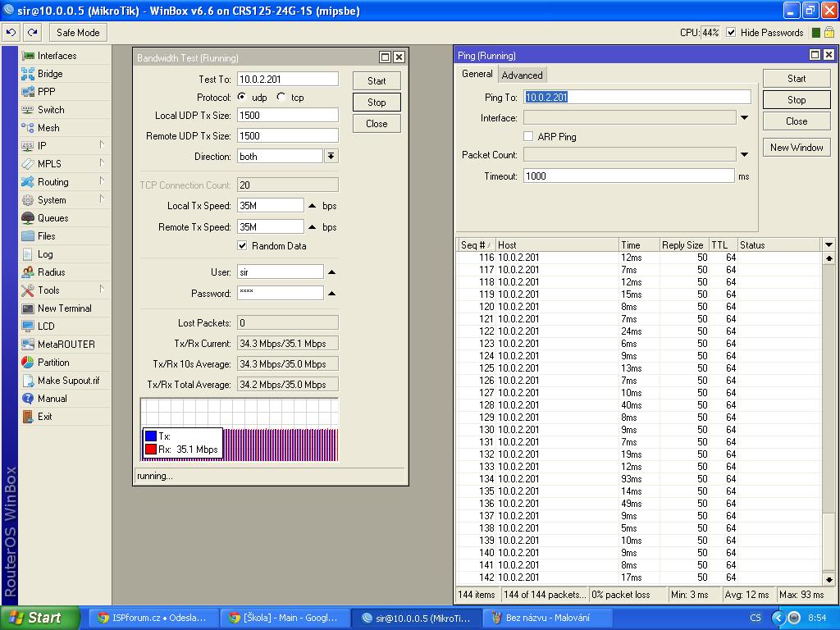Viewport: 840px width, 630px height.
Task: Open the PPP sidebar icon
Action: [x=28, y=92]
